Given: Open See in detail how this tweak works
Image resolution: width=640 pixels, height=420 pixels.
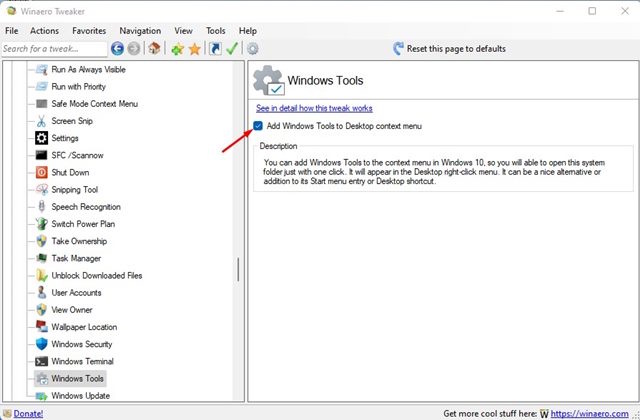Looking at the screenshot, I should click(x=314, y=108).
